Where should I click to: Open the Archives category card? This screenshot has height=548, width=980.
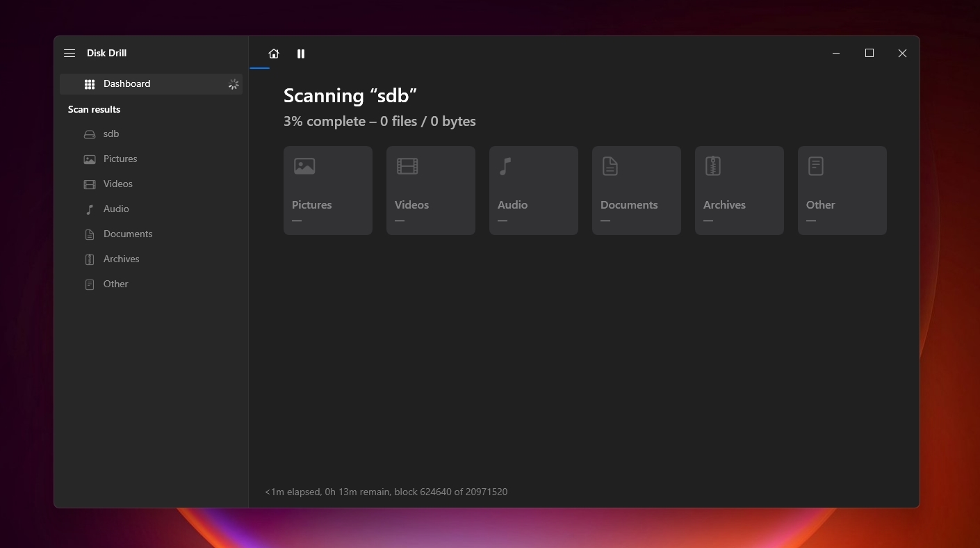[x=740, y=191]
